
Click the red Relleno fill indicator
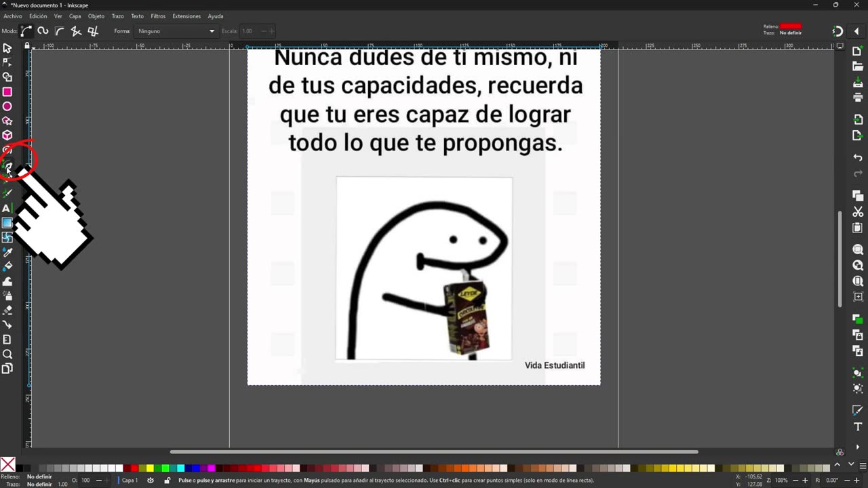click(791, 26)
